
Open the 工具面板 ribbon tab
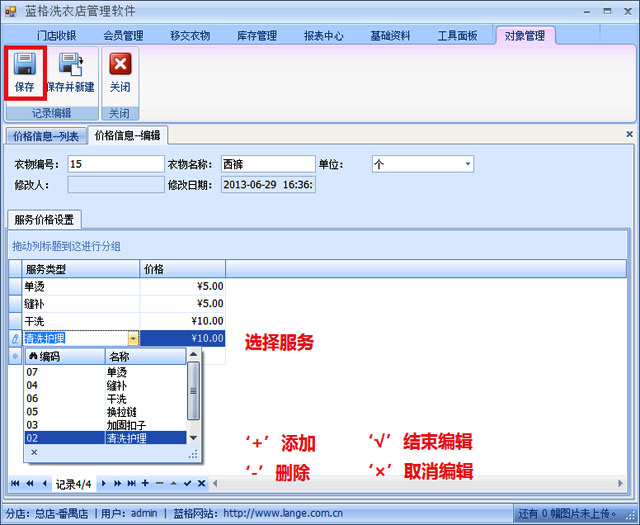458,36
